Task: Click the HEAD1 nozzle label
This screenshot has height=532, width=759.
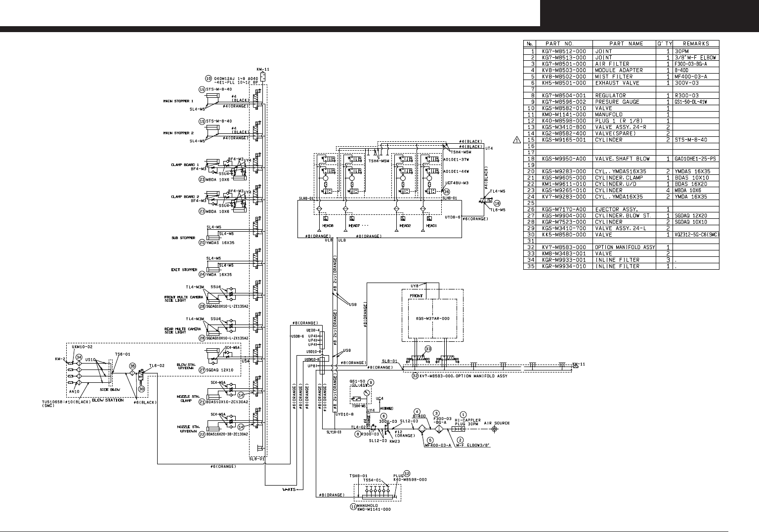Action: [431, 226]
